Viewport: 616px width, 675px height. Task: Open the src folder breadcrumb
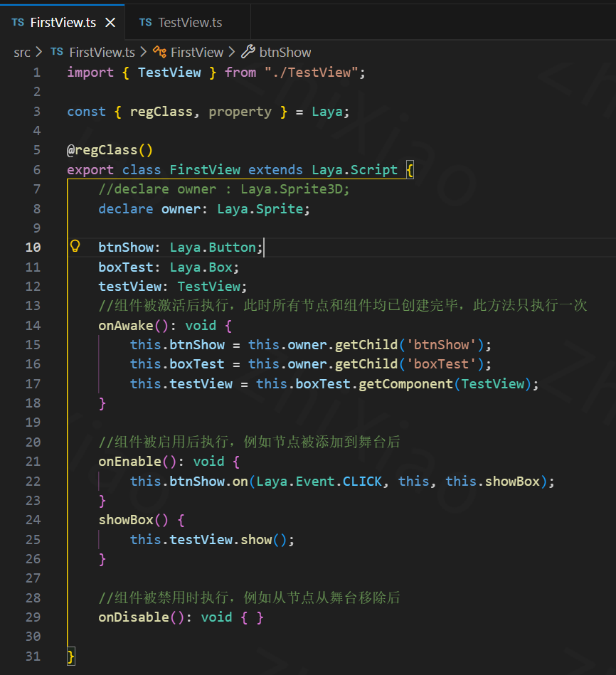tap(22, 52)
